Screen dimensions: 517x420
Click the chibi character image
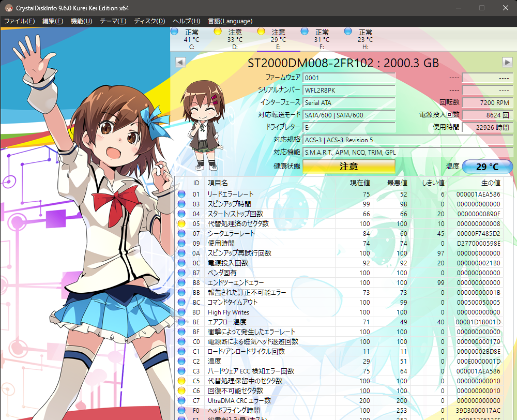tap(203, 125)
